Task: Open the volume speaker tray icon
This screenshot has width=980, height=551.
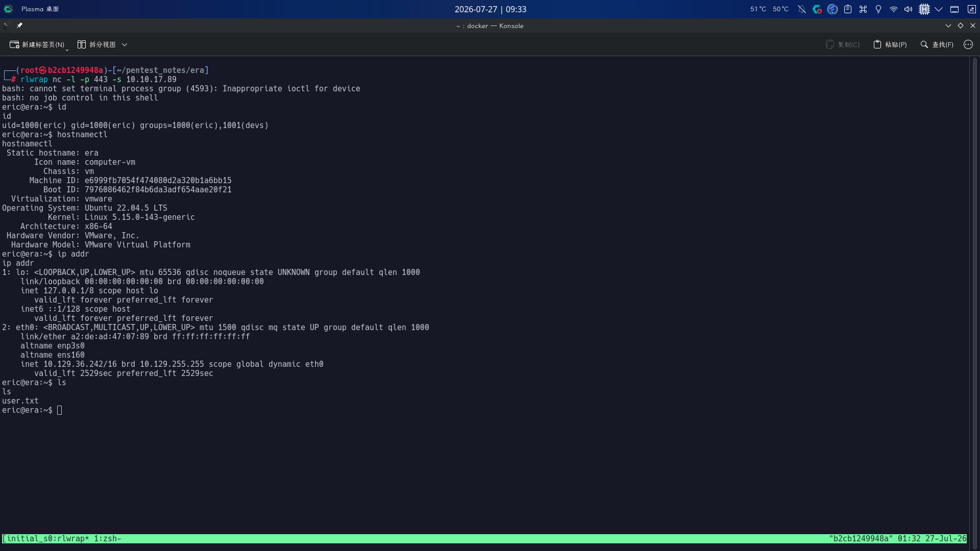Action: point(909,9)
